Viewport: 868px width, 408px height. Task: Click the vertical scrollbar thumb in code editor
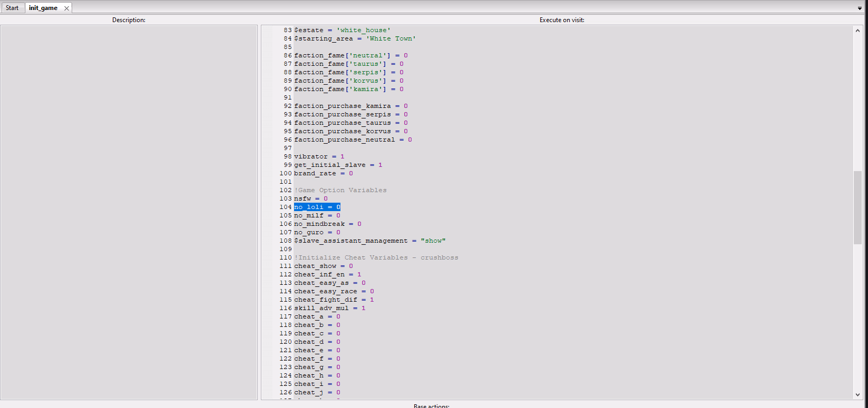(857, 207)
